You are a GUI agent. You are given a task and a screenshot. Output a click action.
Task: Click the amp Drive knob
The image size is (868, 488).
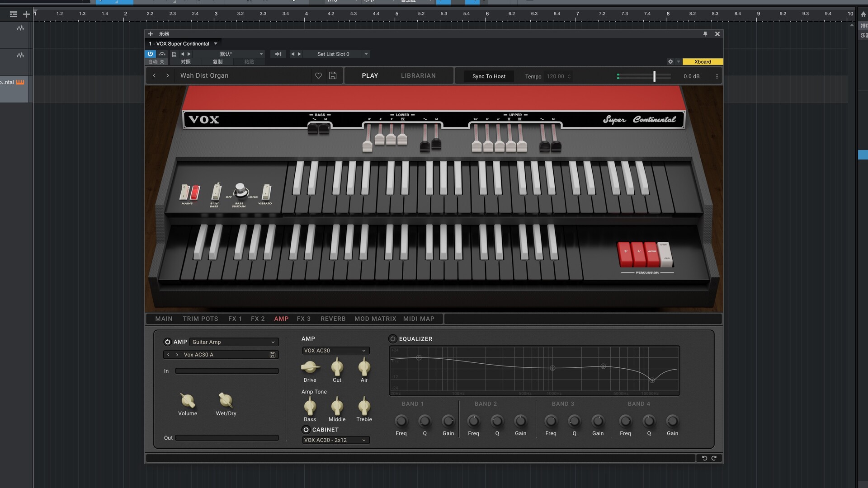tap(310, 367)
